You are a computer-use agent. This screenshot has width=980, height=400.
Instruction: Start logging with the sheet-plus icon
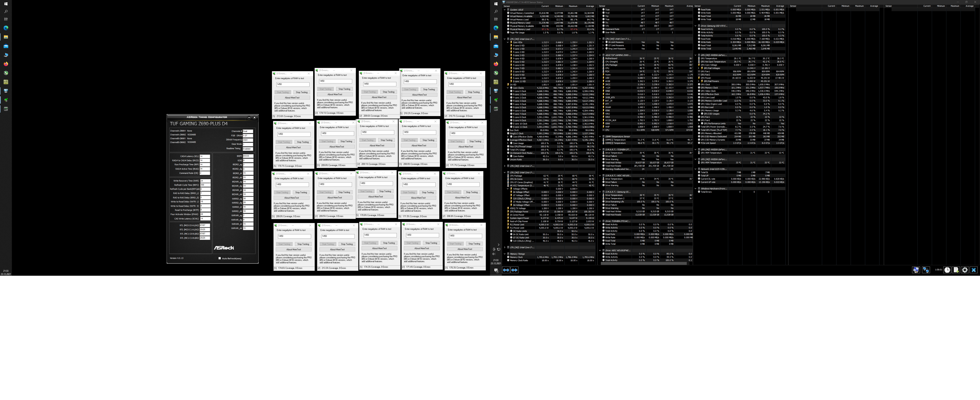tap(956, 270)
